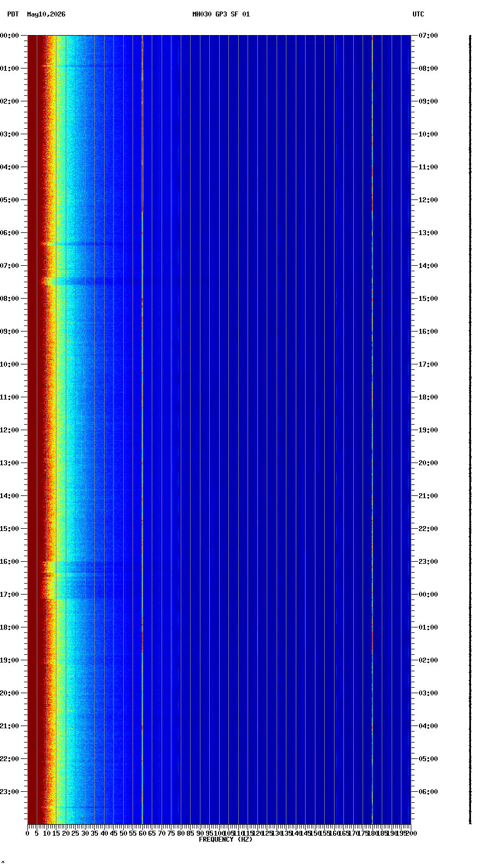Click the 02:00 label on PDT axis

click(x=9, y=101)
